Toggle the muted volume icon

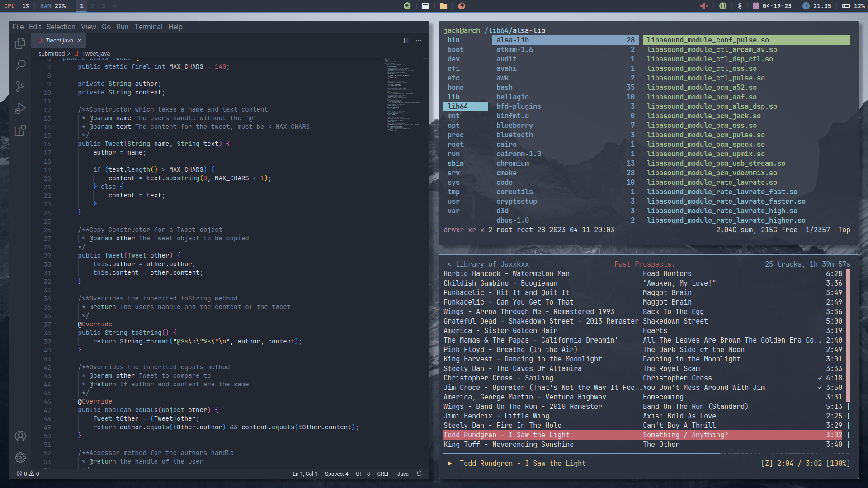(704, 6)
